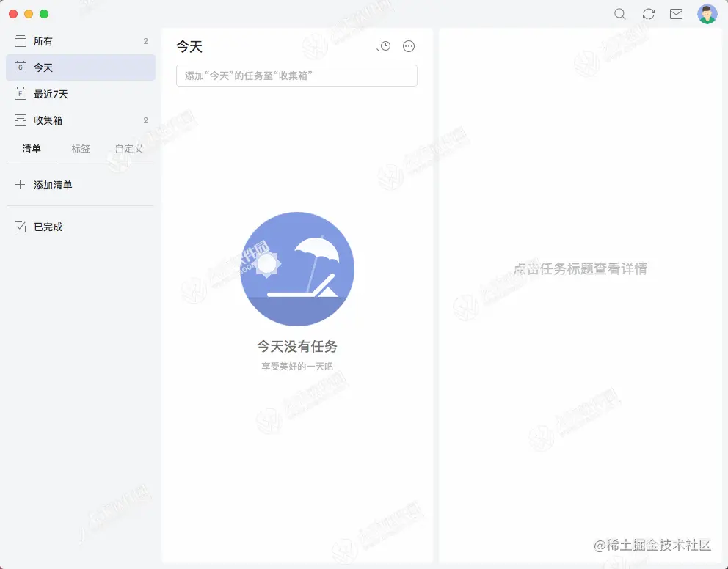Select 最近7天 in the sidebar
728x569 pixels.
pos(81,94)
